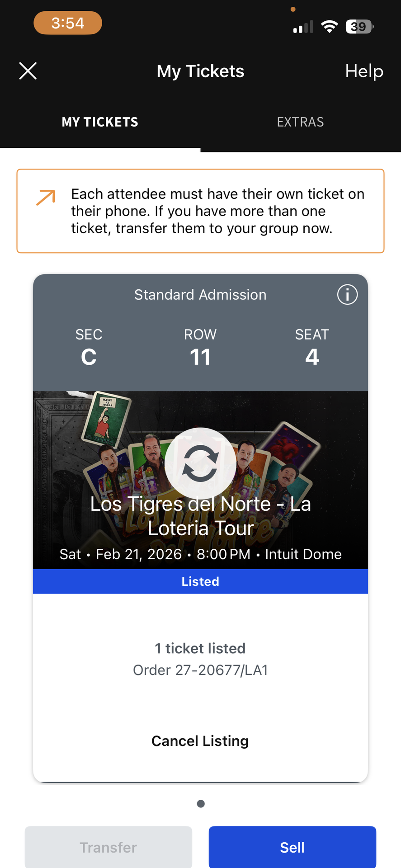The image size is (401, 868).
Task: Tap the ticket page indicator dot
Action: (201, 803)
